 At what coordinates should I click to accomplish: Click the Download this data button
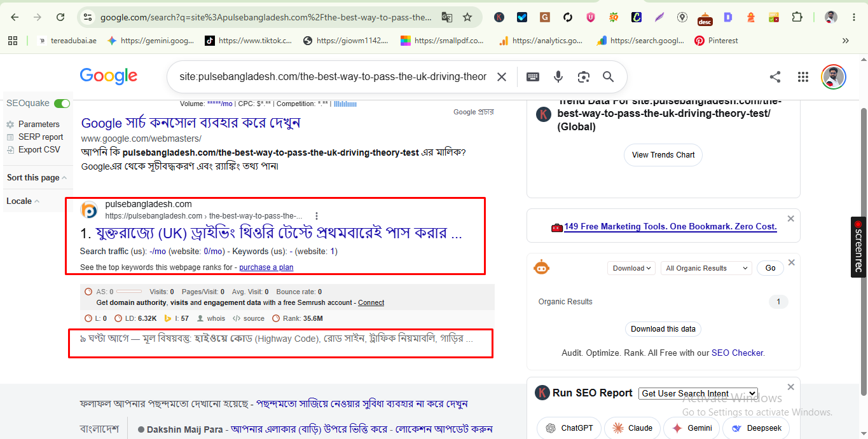click(663, 329)
